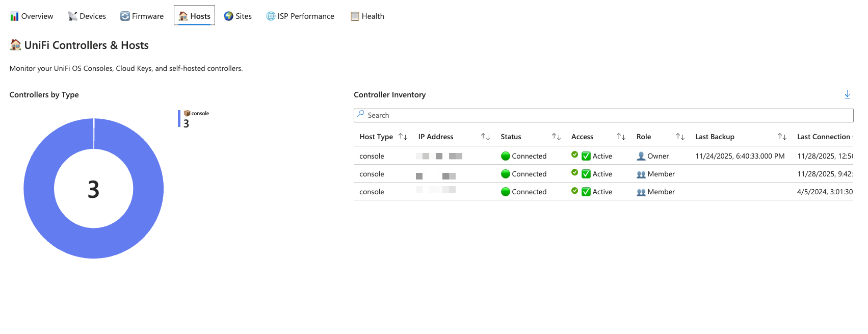Sort by the Status column arrows
Image resolution: width=868 pixels, height=334 pixels.
pyautogui.click(x=556, y=137)
